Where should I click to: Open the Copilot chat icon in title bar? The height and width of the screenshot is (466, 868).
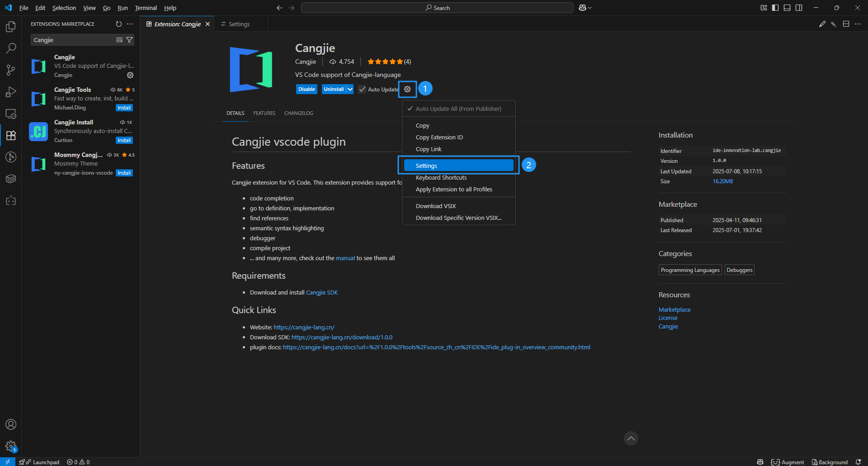point(582,8)
